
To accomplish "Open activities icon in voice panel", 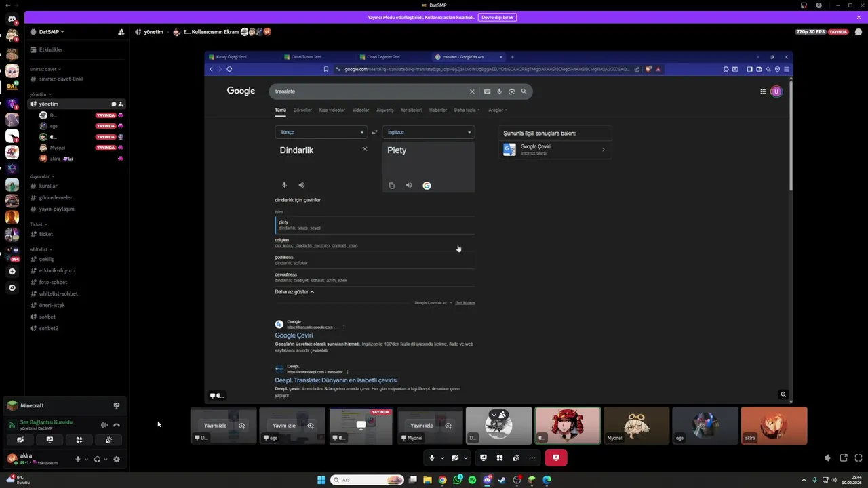I will pos(79,440).
